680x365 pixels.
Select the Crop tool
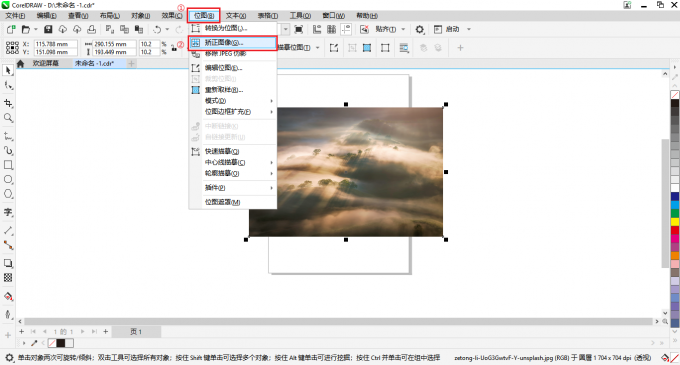(x=8, y=103)
